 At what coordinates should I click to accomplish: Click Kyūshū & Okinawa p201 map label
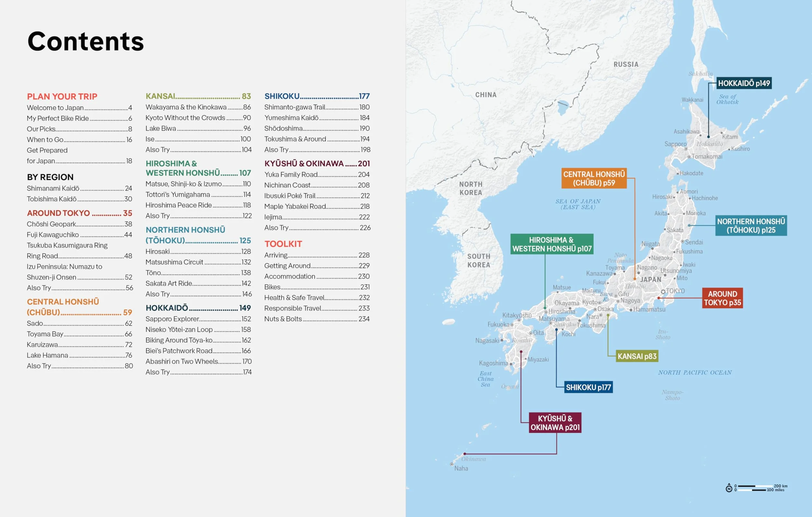tap(555, 423)
